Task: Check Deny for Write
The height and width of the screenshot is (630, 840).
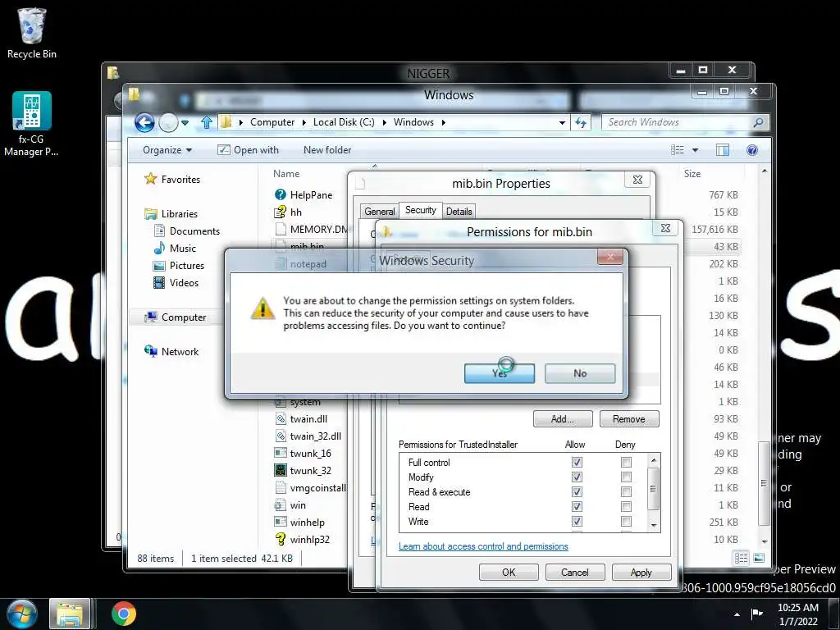Action: tap(626, 521)
